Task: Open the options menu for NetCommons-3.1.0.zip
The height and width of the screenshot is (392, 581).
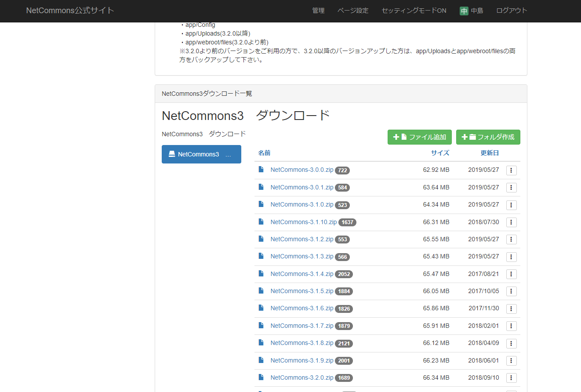Action: click(x=511, y=205)
